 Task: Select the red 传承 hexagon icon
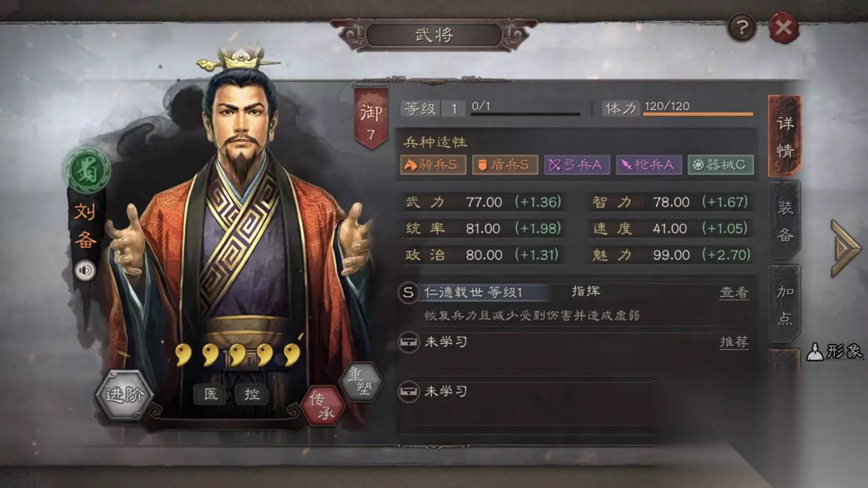(x=322, y=405)
